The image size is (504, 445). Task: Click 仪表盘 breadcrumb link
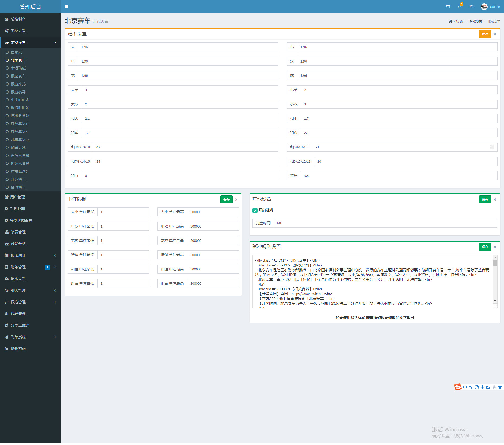pyautogui.click(x=459, y=21)
